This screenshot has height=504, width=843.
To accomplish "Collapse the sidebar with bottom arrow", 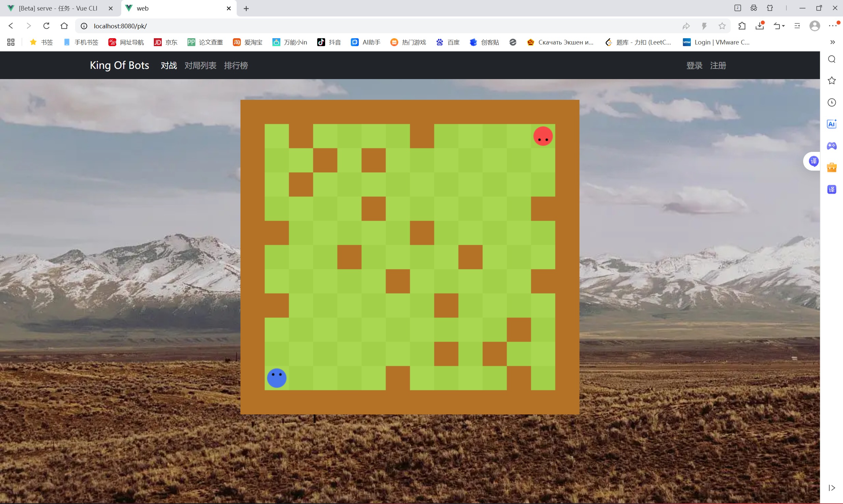I will (x=831, y=488).
